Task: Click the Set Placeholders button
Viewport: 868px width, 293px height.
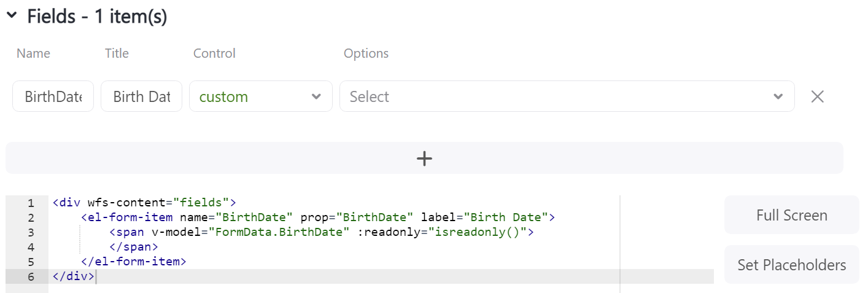Action: pyautogui.click(x=791, y=265)
